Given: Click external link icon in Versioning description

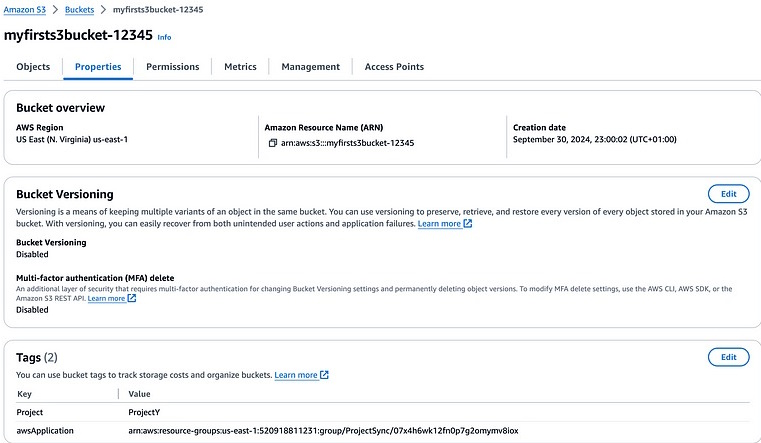Looking at the screenshot, I should pos(468,224).
